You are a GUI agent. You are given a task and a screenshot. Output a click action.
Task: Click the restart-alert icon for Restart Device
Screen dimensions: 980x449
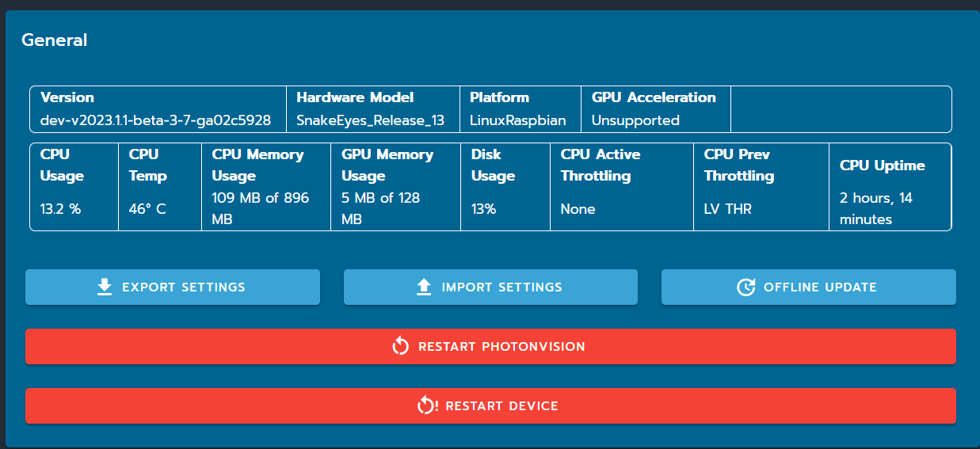427,405
